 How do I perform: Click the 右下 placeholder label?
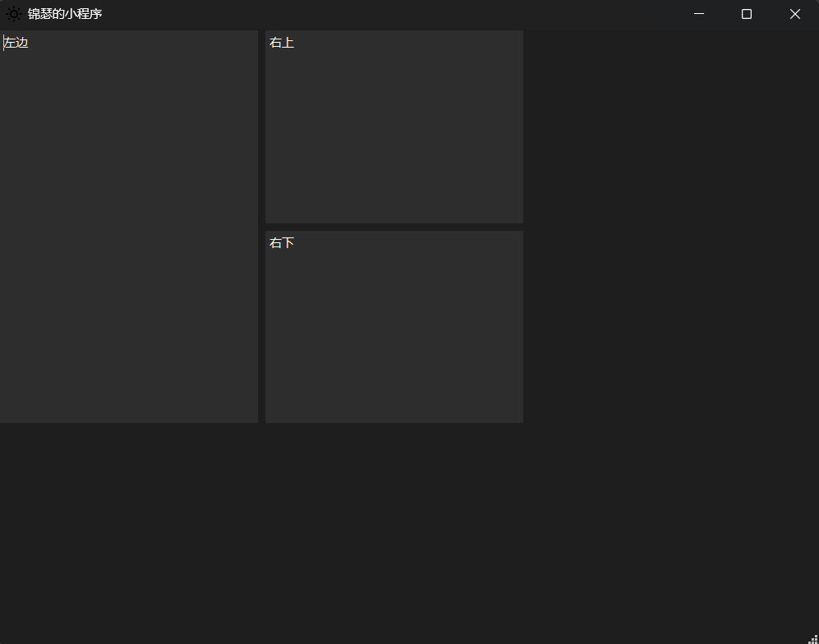pos(282,242)
